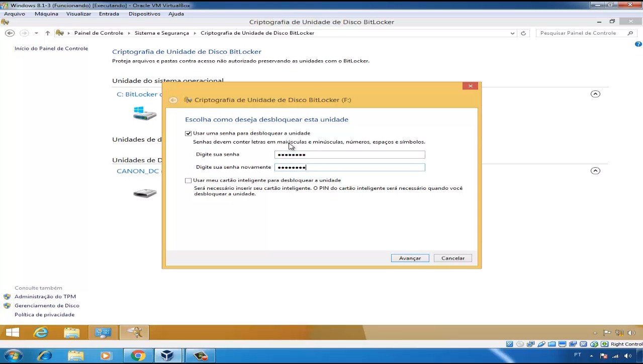Viewport: 643px width, 364px height.
Task: Open Administração do TPM link
Action: 45,297
